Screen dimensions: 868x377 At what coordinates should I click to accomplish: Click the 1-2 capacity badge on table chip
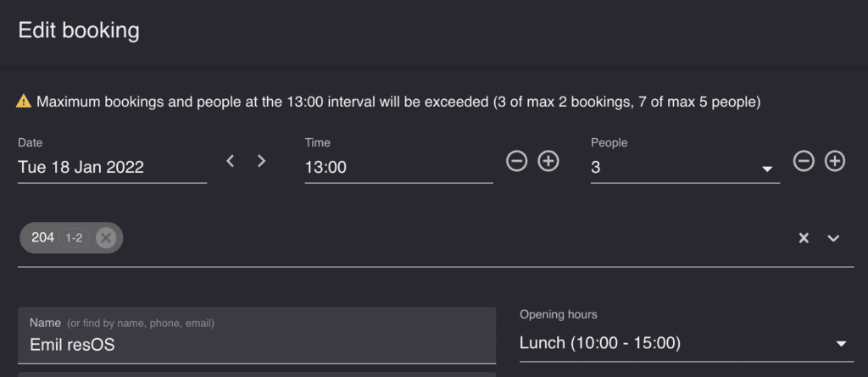pyautogui.click(x=75, y=238)
